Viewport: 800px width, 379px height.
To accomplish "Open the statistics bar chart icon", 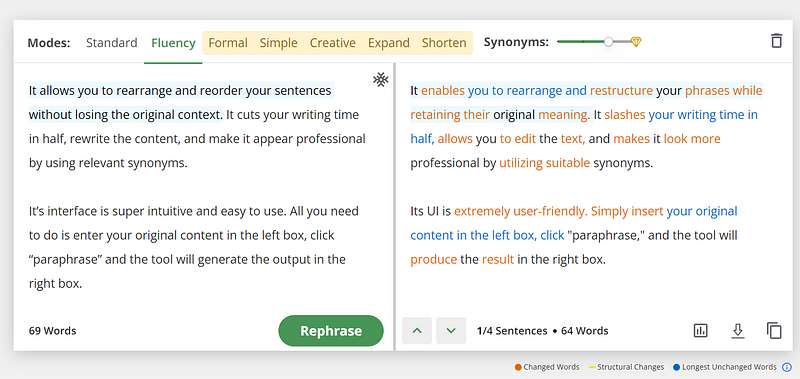I will [701, 331].
